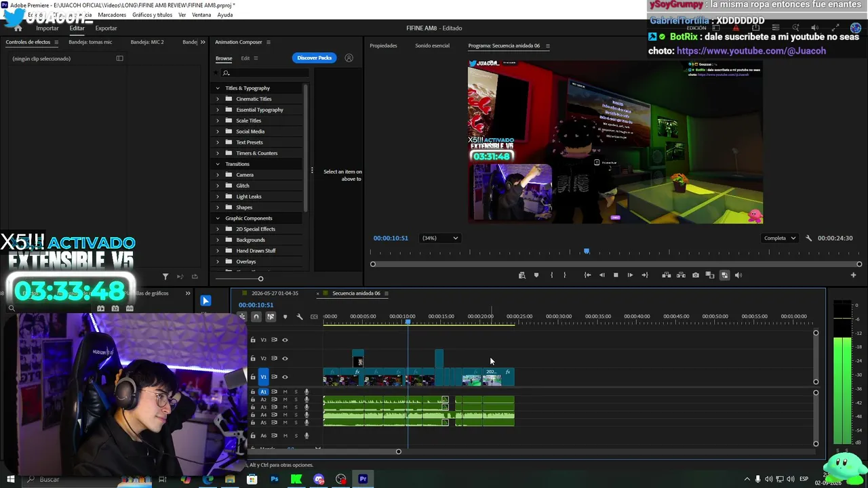Switch to the Sonido esencial tab
Viewport: 868px width, 488px height.
click(432, 45)
